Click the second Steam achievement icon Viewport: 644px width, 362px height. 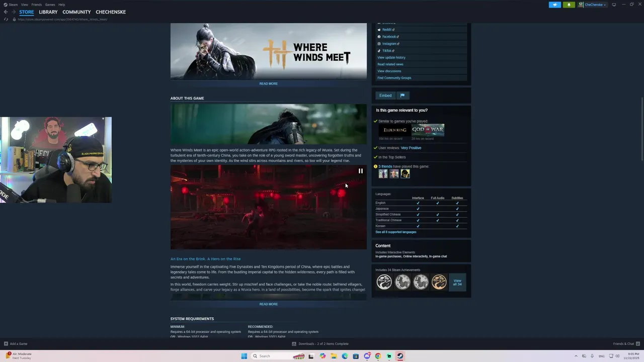point(403,282)
